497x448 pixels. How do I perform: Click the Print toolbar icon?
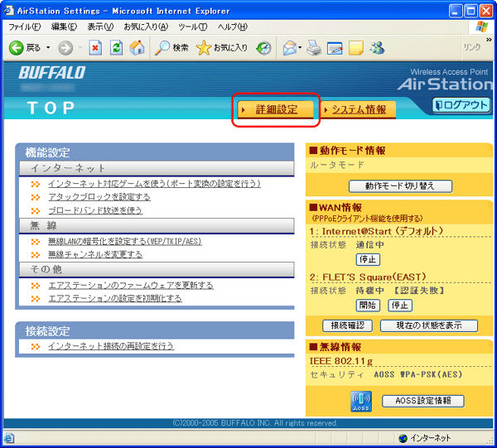click(314, 48)
